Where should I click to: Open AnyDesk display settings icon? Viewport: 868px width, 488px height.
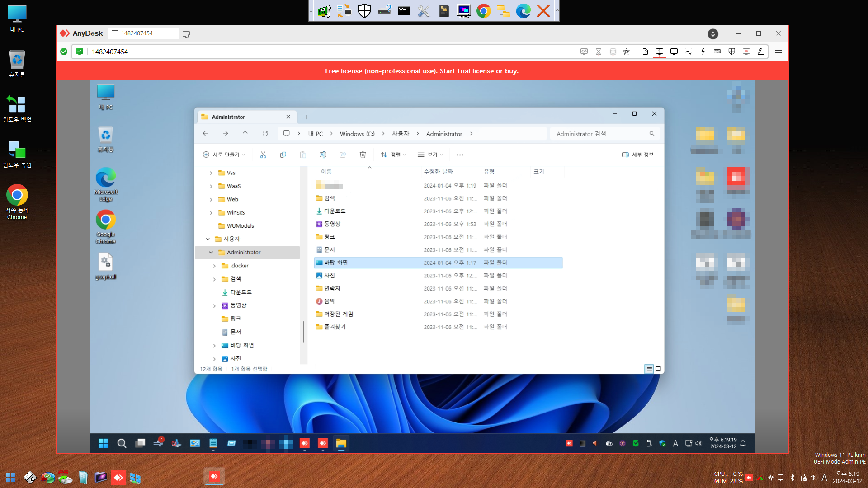tap(674, 52)
